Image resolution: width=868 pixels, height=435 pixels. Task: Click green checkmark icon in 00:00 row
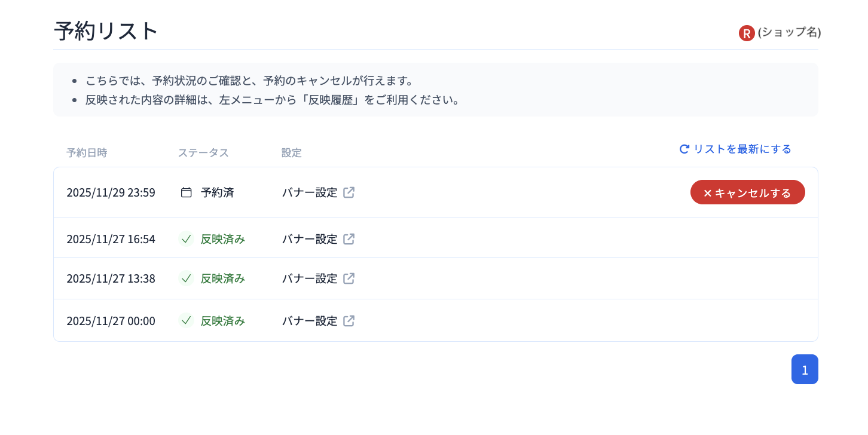click(x=187, y=321)
